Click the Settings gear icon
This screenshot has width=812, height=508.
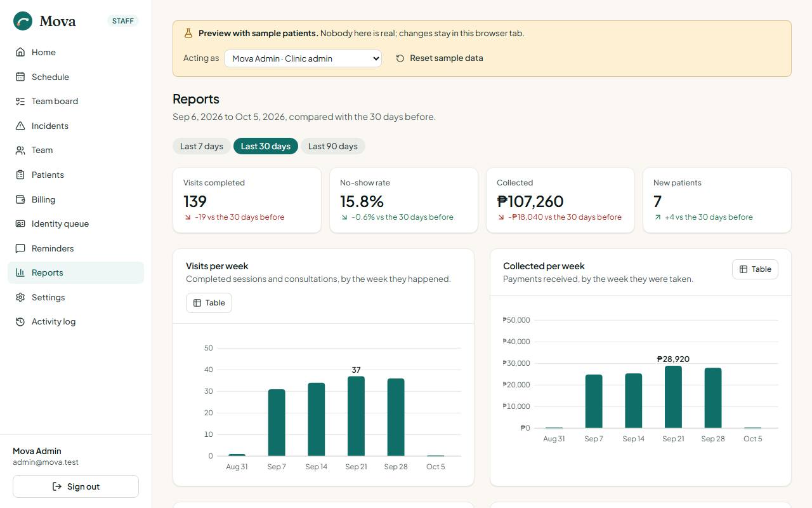click(20, 297)
